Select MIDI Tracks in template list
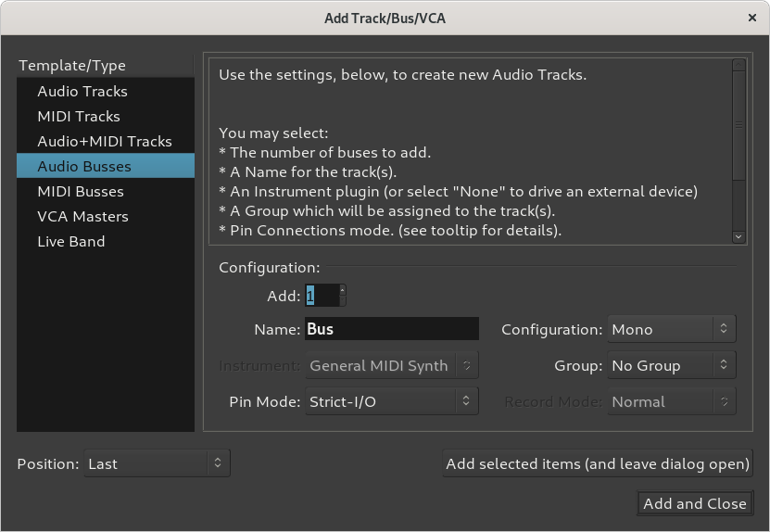 tap(79, 117)
